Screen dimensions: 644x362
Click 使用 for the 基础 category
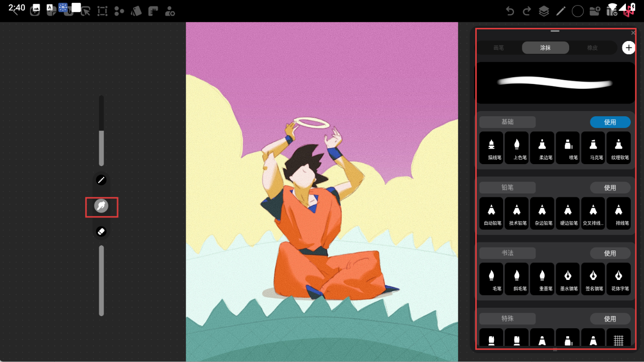pos(610,122)
